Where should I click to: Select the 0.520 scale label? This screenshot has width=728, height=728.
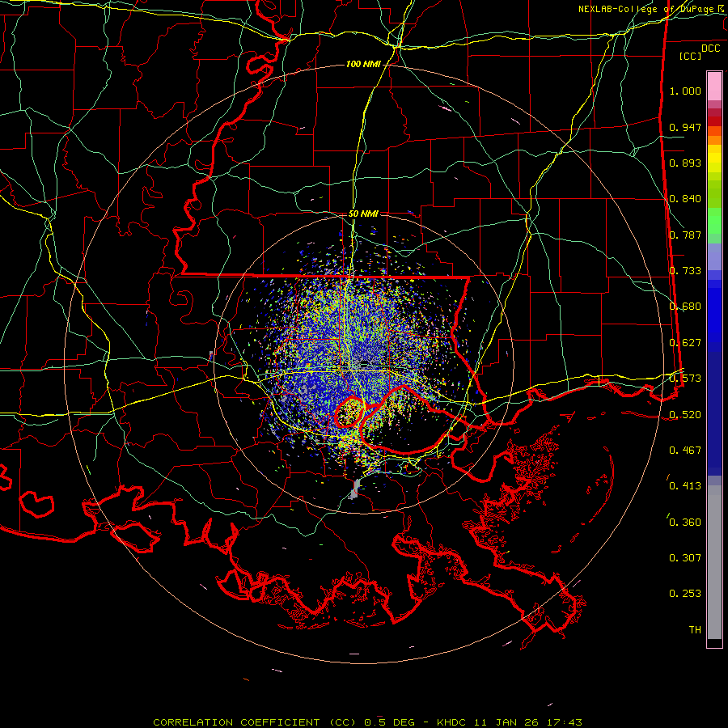tap(685, 415)
